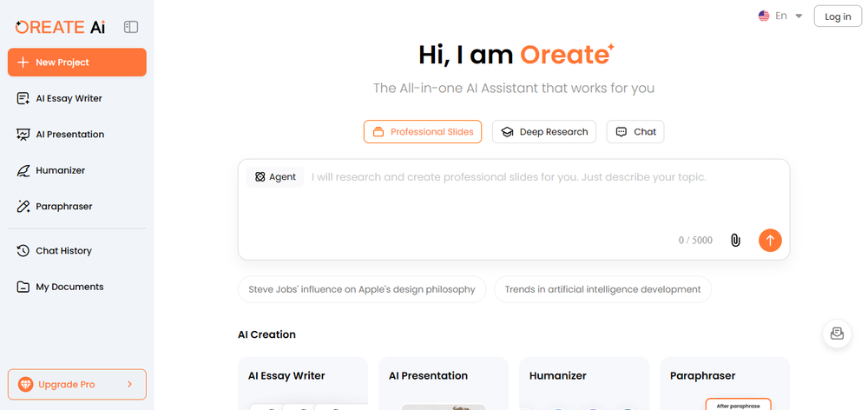Viewport: 868px width, 410px height.
Task: Expand the En language dropdown arrow
Action: tap(799, 16)
